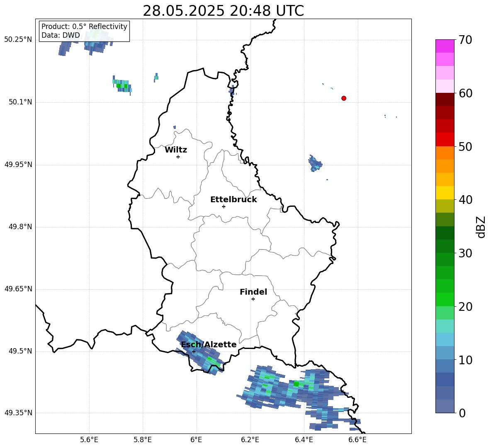
Task: Click the 6.6°E longitude tick label
Action: [357, 440]
